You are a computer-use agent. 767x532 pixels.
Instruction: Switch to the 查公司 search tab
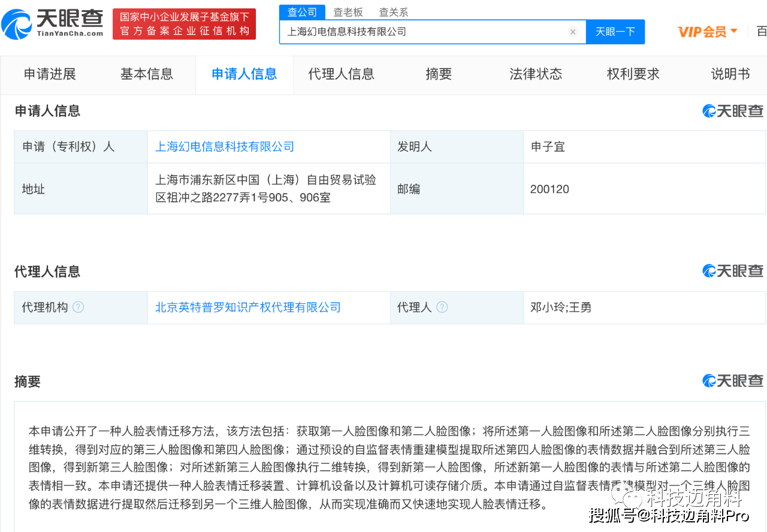302,12
